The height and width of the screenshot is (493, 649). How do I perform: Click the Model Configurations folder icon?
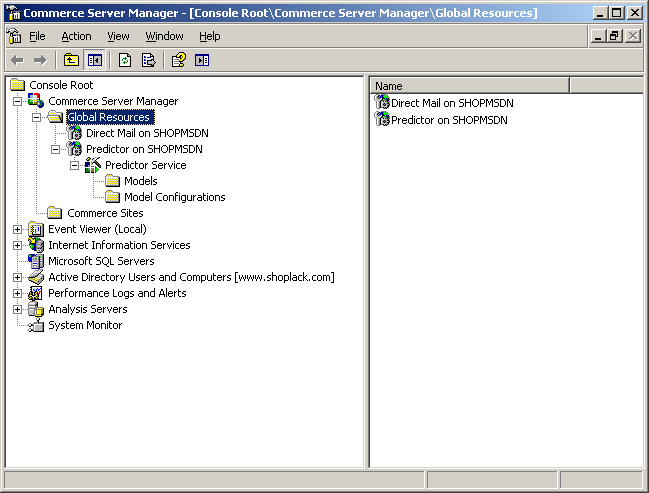pos(113,197)
